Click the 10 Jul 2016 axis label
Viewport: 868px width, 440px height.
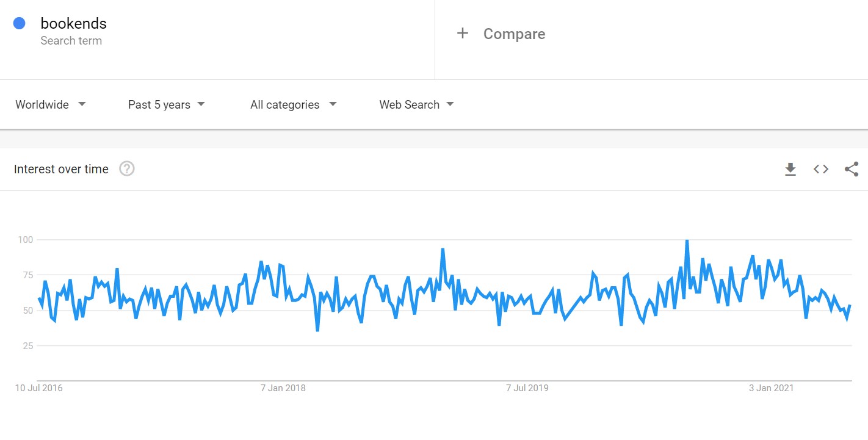(x=39, y=388)
